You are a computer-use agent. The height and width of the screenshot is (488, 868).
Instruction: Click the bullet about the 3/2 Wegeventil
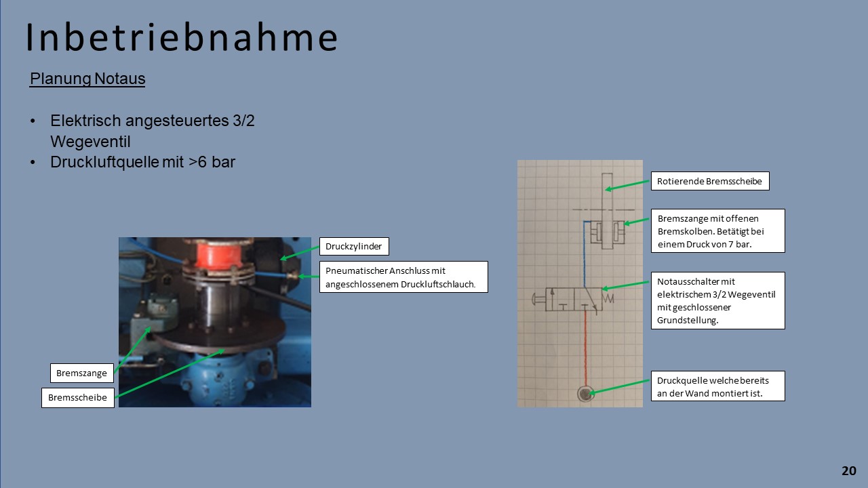click(x=152, y=129)
